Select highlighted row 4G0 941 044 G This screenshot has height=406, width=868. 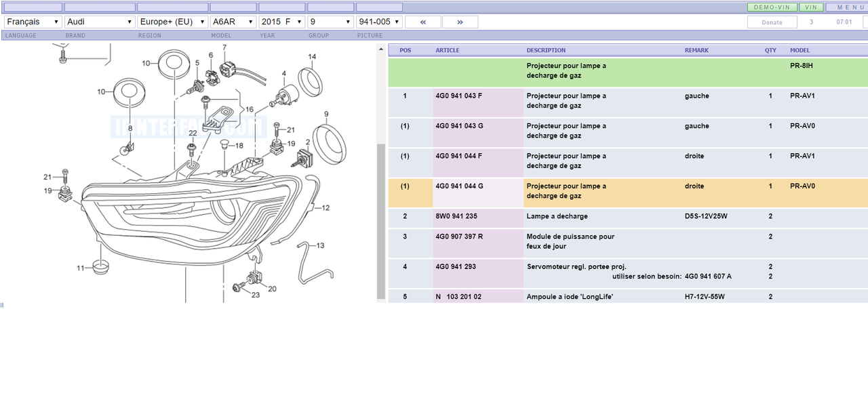(628, 192)
